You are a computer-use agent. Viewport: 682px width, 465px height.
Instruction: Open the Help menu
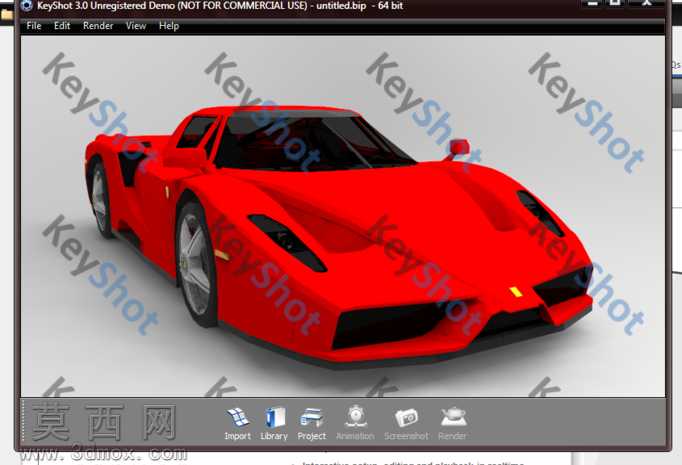[x=169, y=26]
